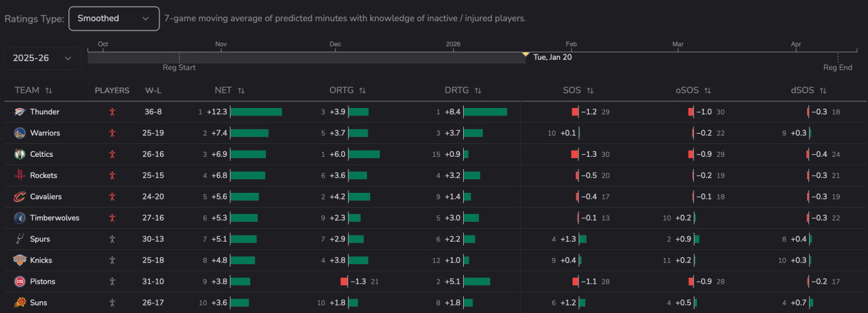Open the Timberwolves team link

54,218
